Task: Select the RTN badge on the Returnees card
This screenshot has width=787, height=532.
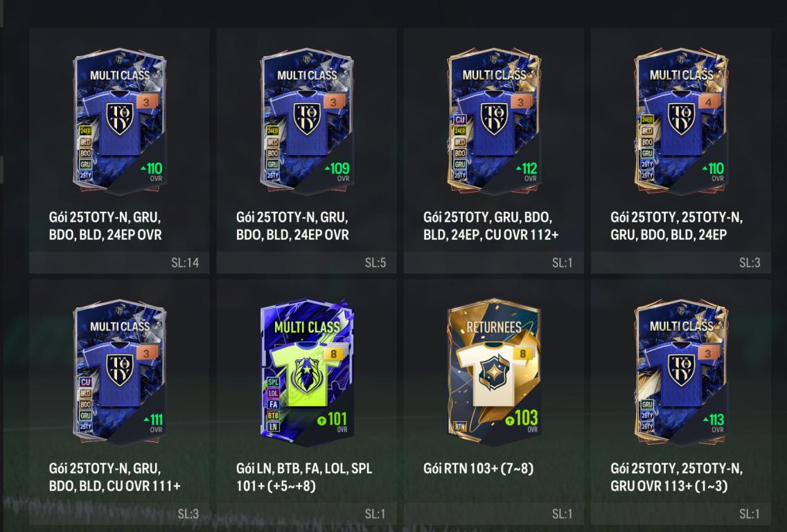Action: click(x=460, y=427)
